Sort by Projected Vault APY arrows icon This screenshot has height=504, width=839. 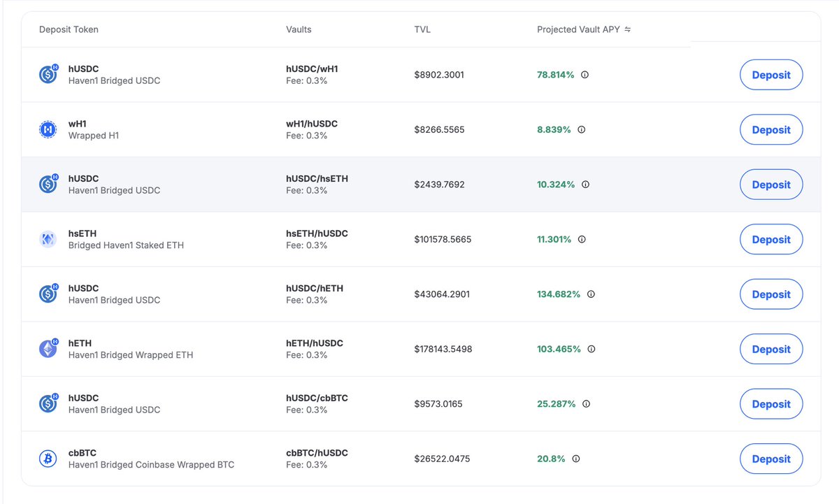(x=628, y=29)
